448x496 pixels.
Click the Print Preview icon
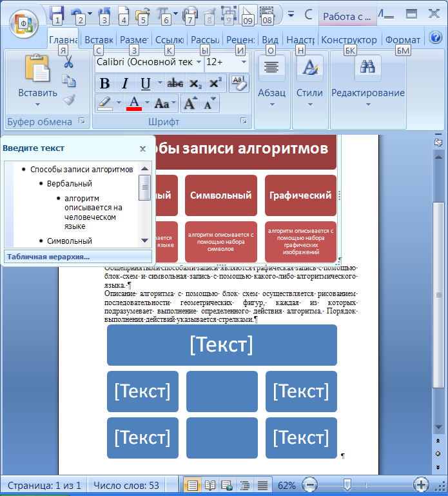coord(190,15)
